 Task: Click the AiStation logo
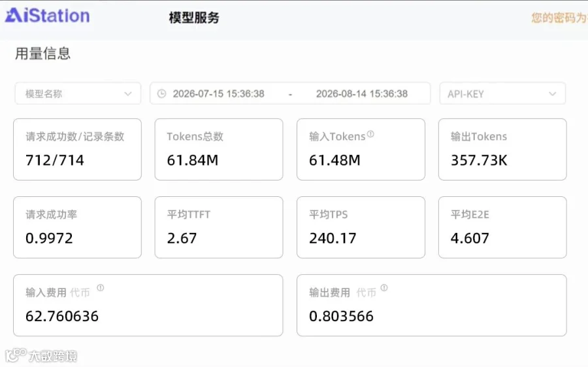point(47,16)
